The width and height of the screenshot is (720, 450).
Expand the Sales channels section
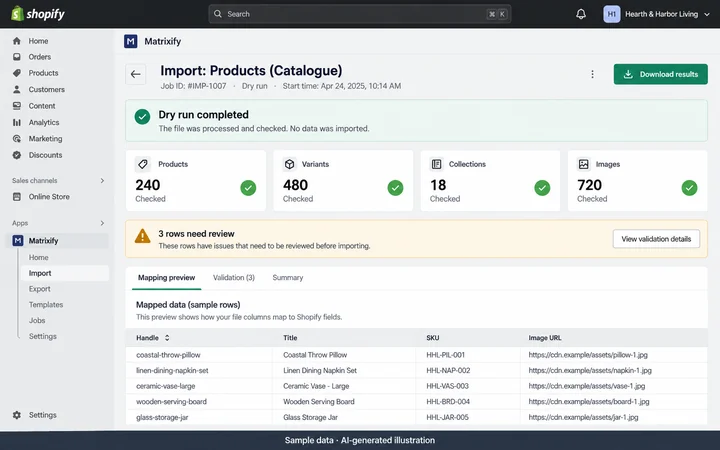tap(102, 181)
